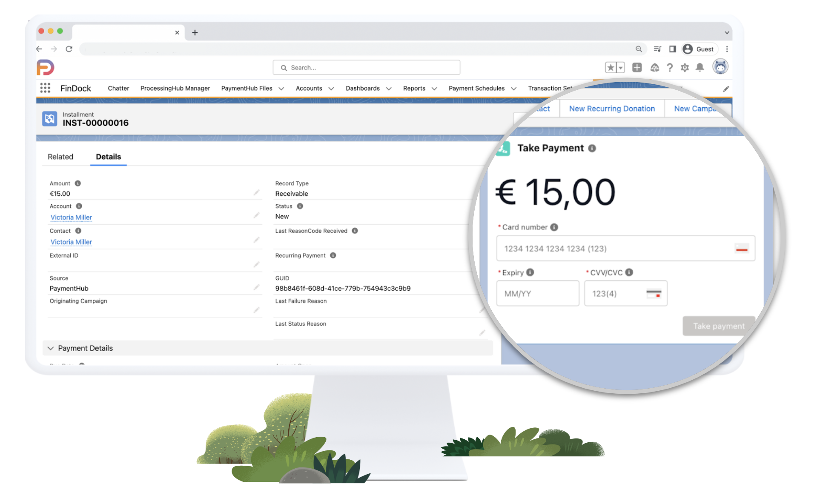The height and width of the screenshot is (504, 820).
Task: Click the GUID value 98b8461f-608d-41ce-779b-754943c3c9b9
Action: (343, 288)
